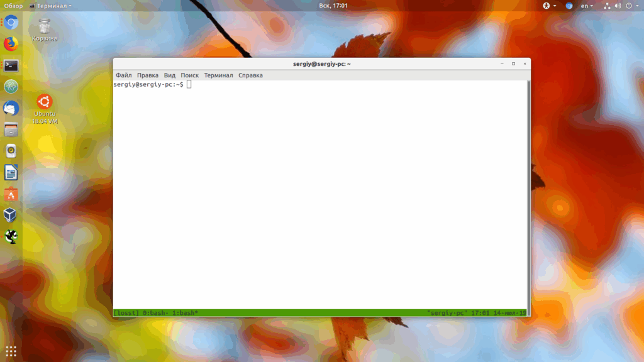Viewport: 644px width, 362px height.
Task: Click the Обзор activities button
Action: (13, 6)
